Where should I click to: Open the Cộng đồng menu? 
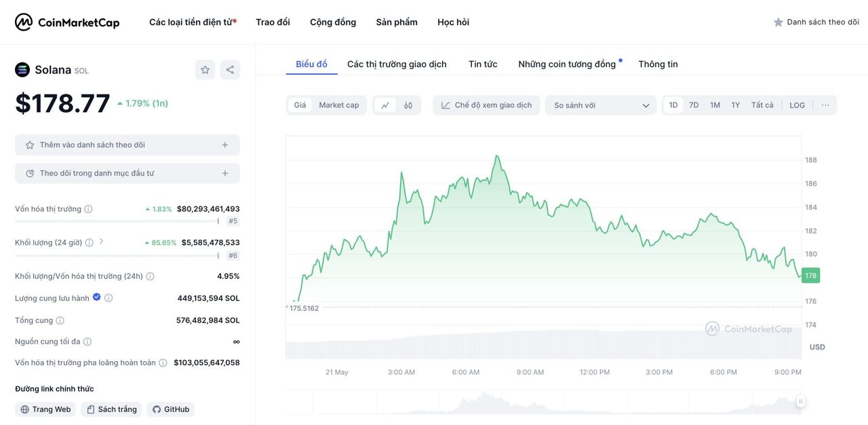tap(333, 22)
